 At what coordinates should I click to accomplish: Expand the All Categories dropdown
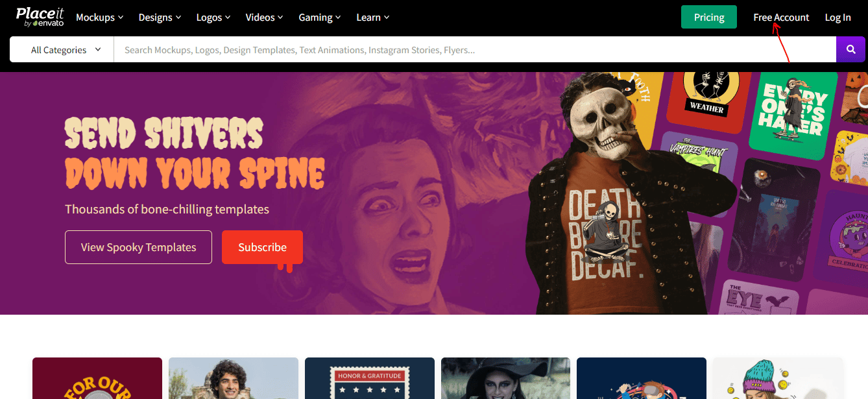coord(62,49)
